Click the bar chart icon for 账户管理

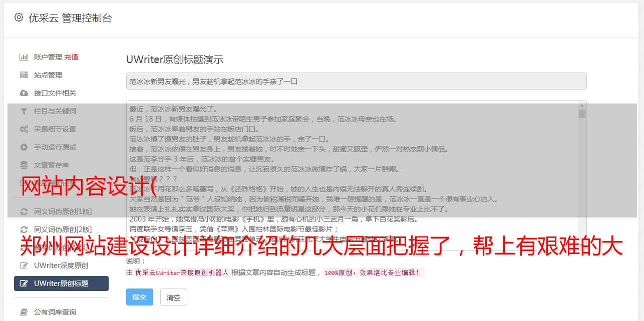click(24, 57)
